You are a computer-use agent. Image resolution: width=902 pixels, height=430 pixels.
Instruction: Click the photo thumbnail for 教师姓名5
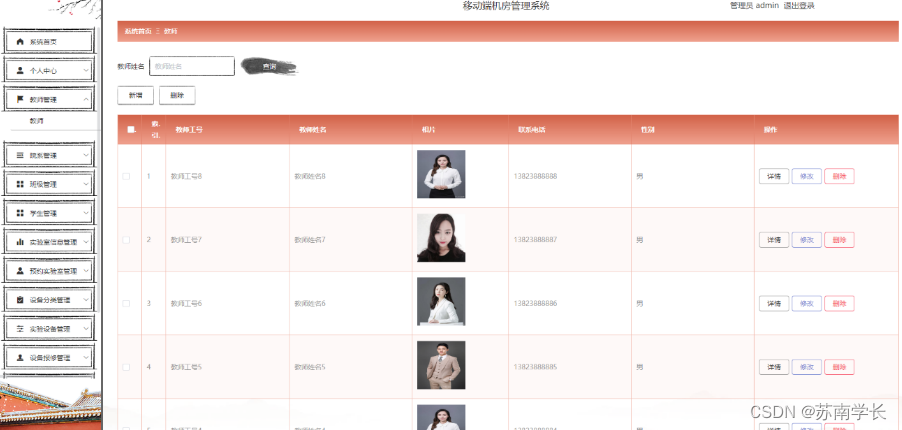click(441, 365)
